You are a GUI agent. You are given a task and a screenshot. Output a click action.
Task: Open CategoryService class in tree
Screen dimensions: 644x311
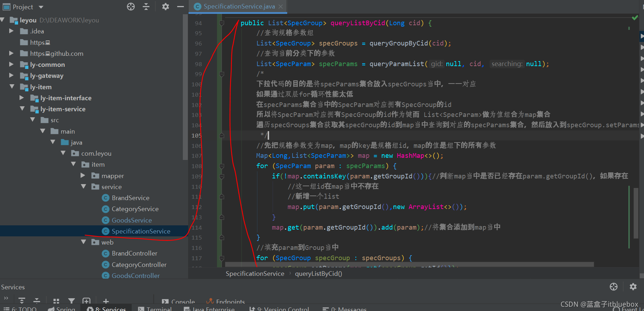pyautogui.click(x=135, y=209)
